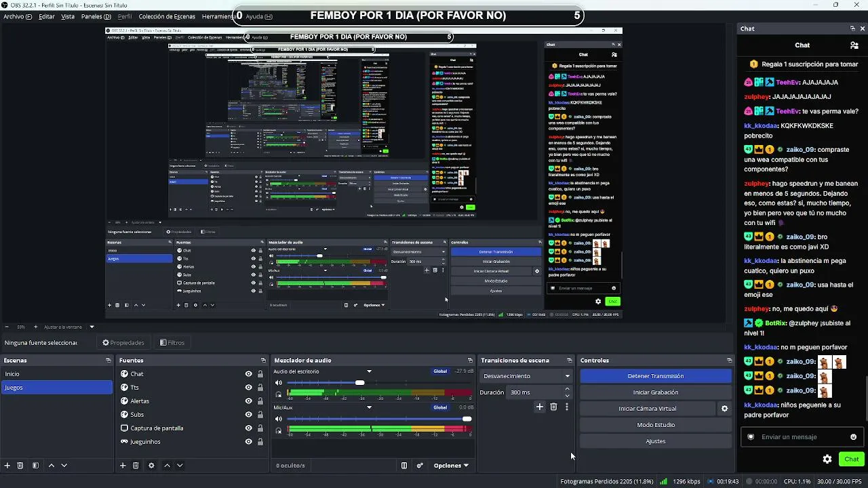This screenshot has height=488, width=868.
Task: Open advanced audio properties gear icon
Action: pos(420,466)
